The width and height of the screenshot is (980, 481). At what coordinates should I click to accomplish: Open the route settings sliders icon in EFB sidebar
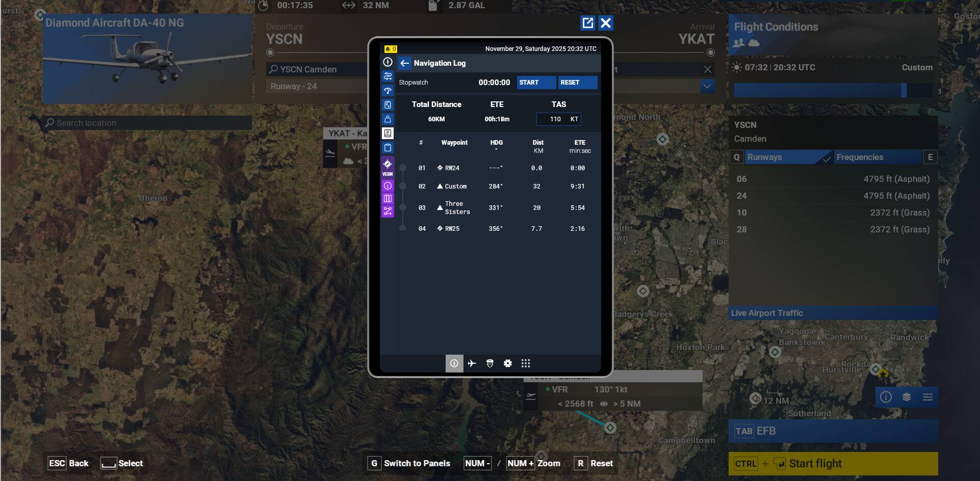pyautogui.click(x=388, y=76)
